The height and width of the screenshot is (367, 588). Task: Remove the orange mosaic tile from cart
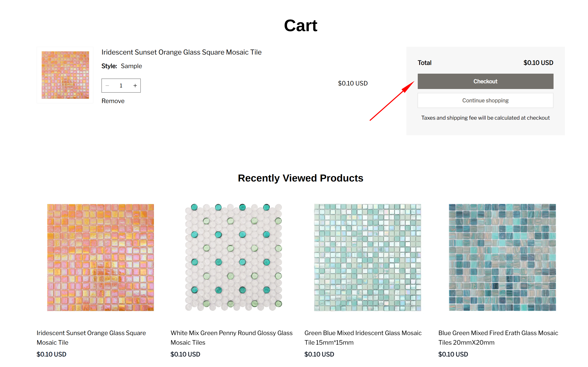pos(113,101)
